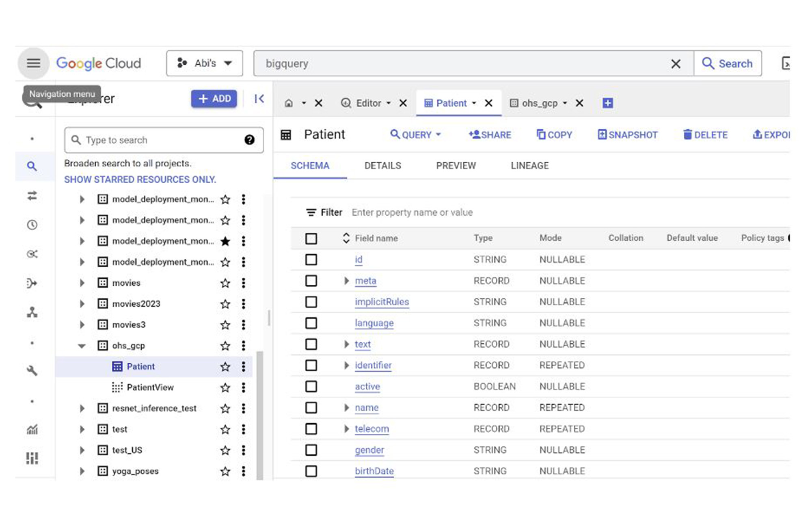The width and height of the screenshot is (812, 526).
Task: Unstar the starred model_deployment_mon dataset
Action: [225, 241]
